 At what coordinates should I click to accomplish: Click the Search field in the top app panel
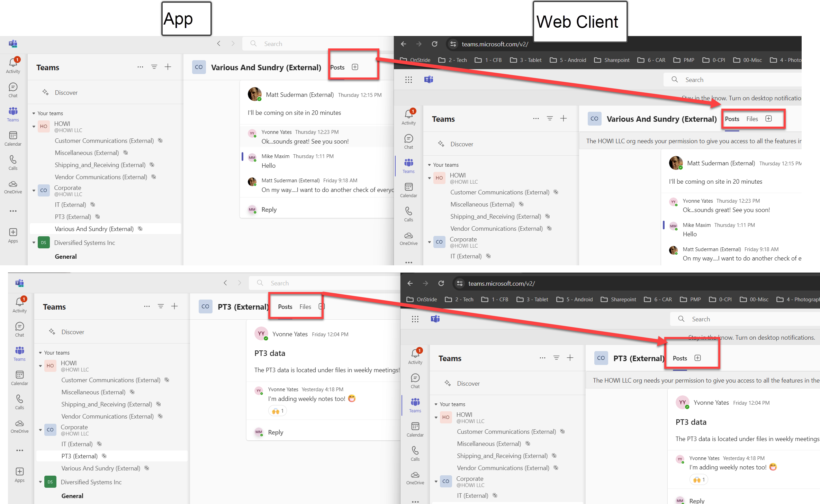tap(318, 44)
